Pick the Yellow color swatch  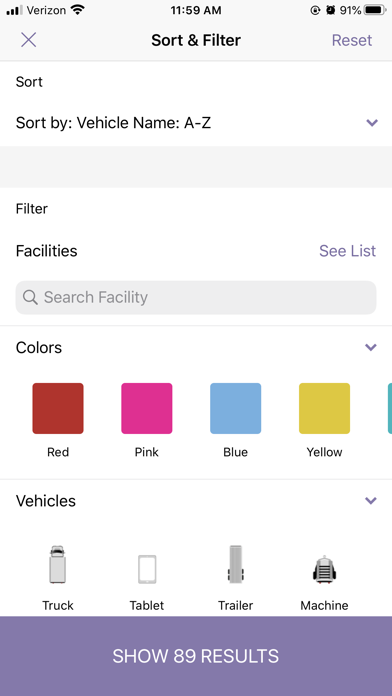tap(325, 408)
